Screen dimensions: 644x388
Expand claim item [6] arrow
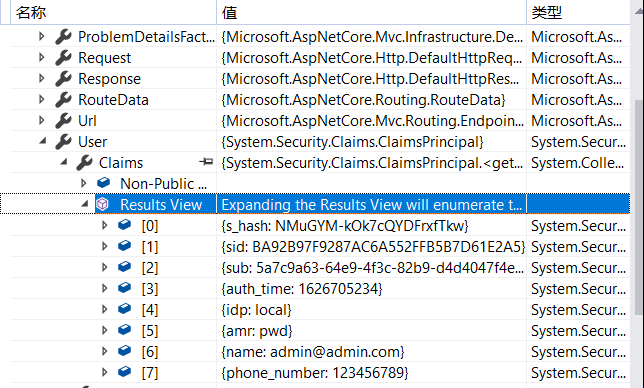click(104, 351)
